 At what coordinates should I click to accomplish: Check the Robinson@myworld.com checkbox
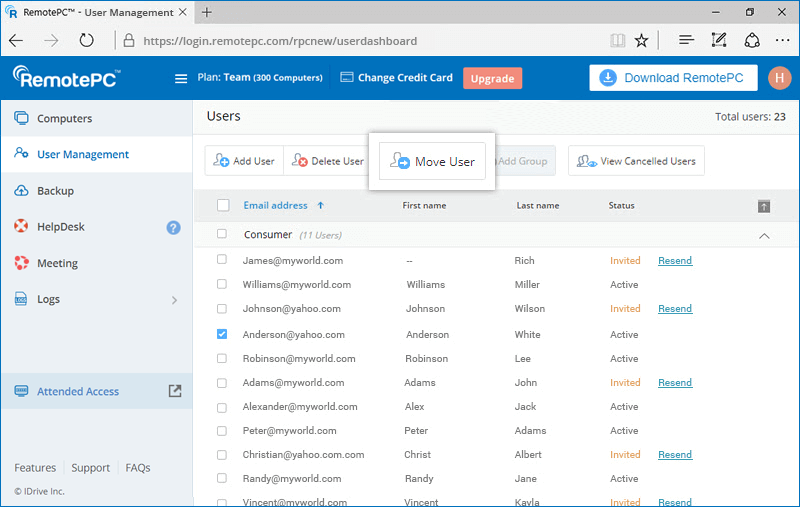222,358
